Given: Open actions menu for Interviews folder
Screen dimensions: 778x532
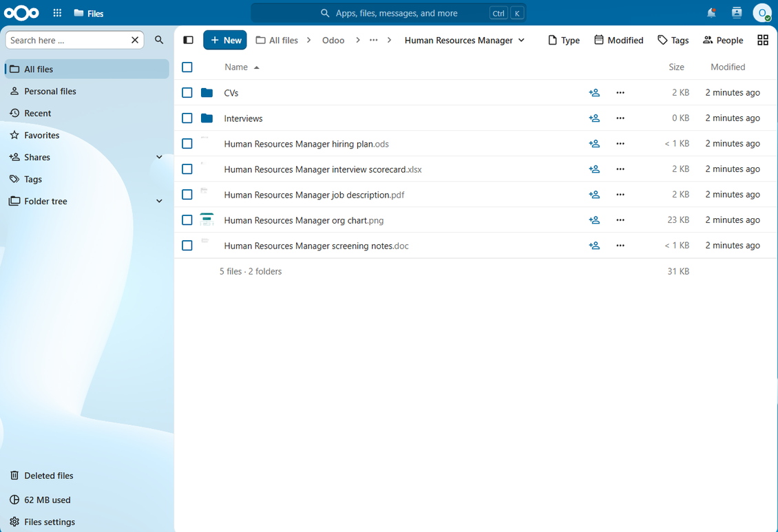Looking at the screenshot, I should (x=620, y=118).
